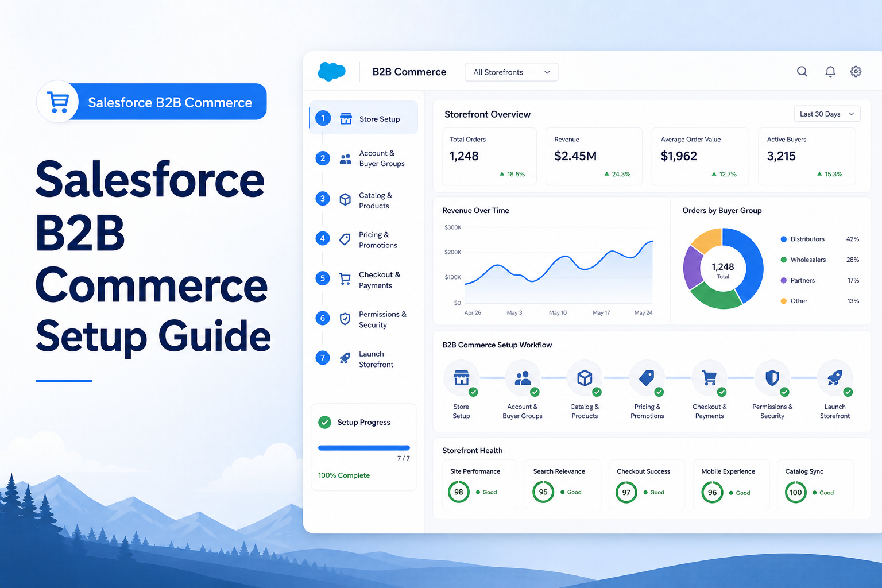Click the Site Performance score ring 98
The image size is (882, 588).
tap(459, 492)
